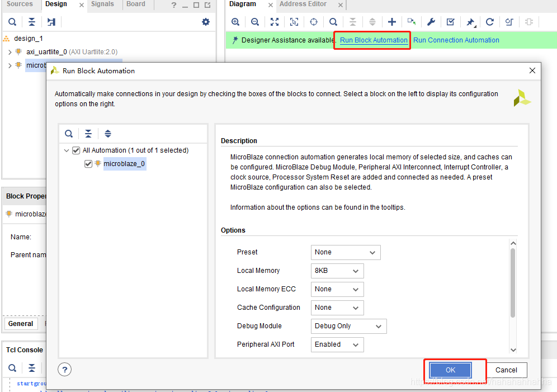
Task: Open Preset dropdown
Action: (346, 252)
